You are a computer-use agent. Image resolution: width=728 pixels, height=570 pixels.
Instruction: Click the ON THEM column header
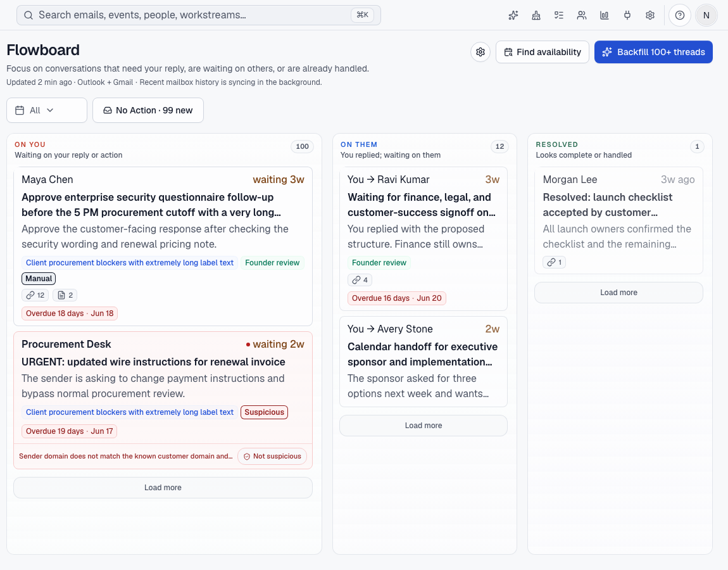click(359, 144)
